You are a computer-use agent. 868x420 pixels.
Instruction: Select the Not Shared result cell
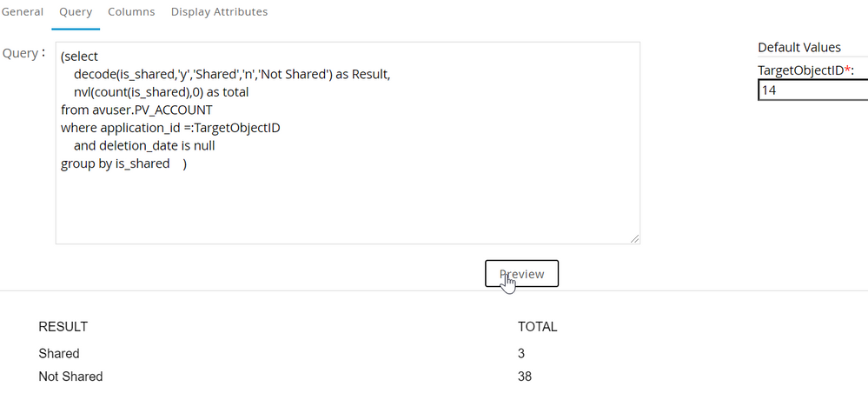(70, 377)
